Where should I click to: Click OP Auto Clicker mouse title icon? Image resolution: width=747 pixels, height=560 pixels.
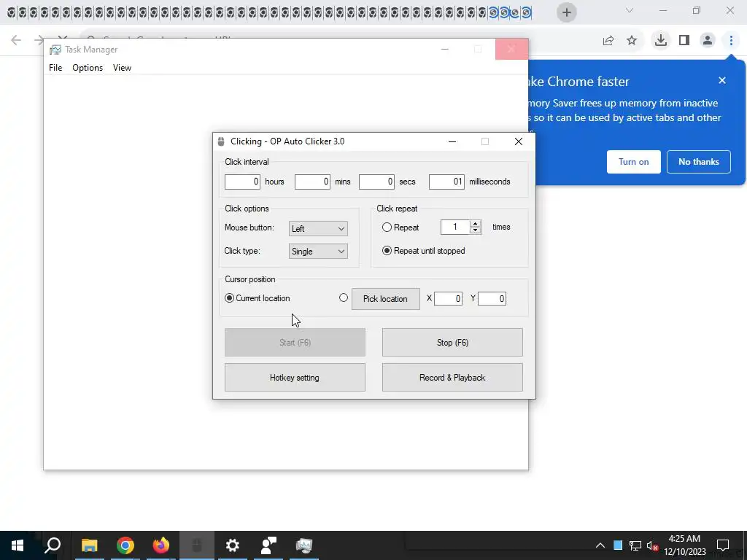[x=220, y=141]
